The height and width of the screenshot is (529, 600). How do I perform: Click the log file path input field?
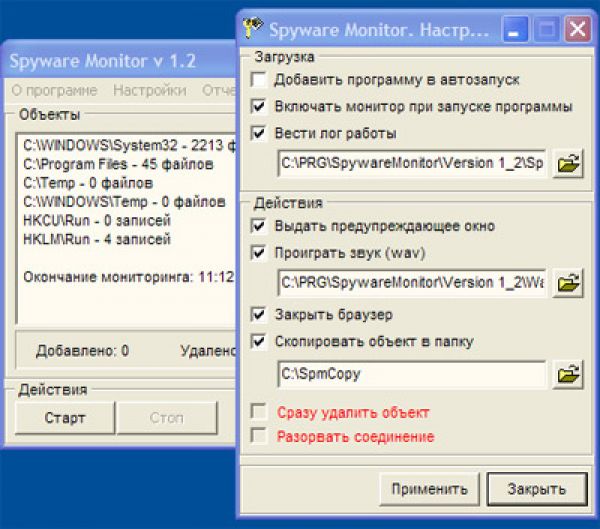click(412, 163)
